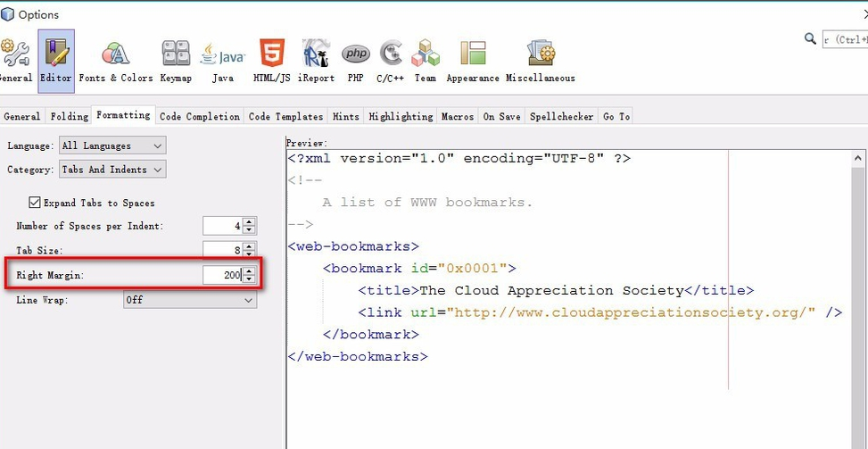Open the Team options category

point(426,62)
